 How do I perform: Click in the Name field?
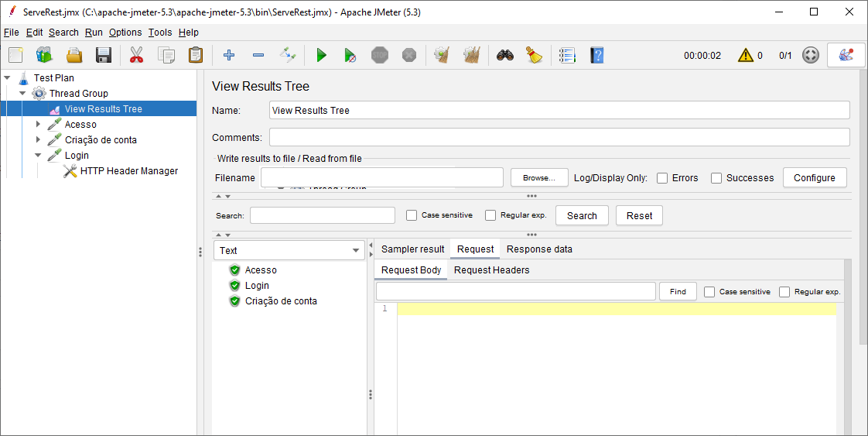coord(559,110)
